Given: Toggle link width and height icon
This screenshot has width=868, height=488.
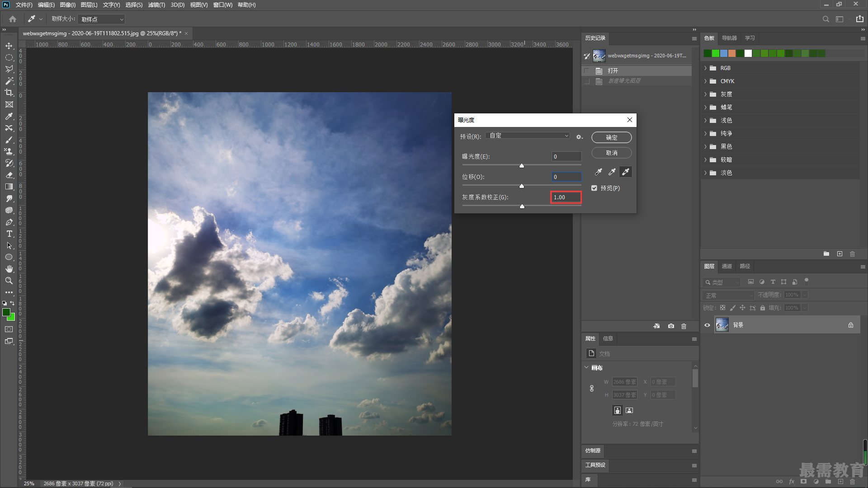Looking at the screenshot, I should click(592, 388).
